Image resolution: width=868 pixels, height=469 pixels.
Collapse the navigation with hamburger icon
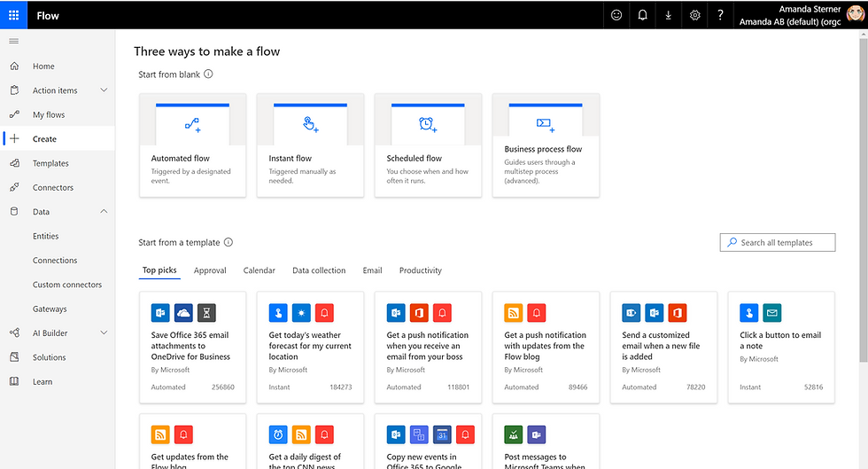14,41
